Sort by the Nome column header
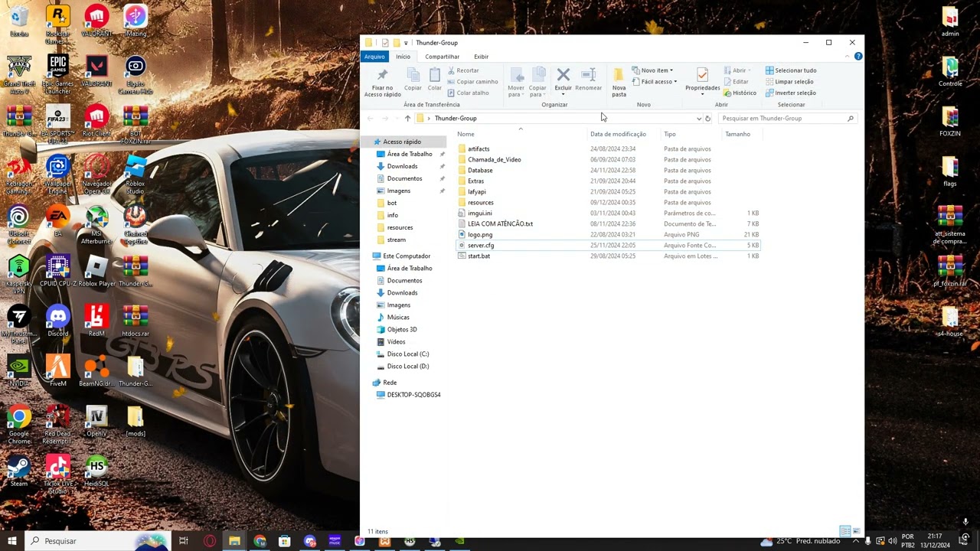980x551 pixels. pyautogui.click(x=521, y=134)
